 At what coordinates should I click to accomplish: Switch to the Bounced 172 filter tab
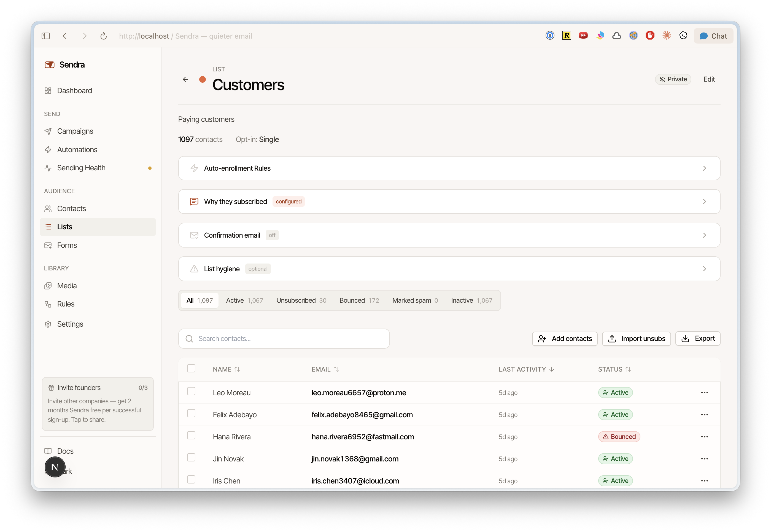click(x=359, y=301)
